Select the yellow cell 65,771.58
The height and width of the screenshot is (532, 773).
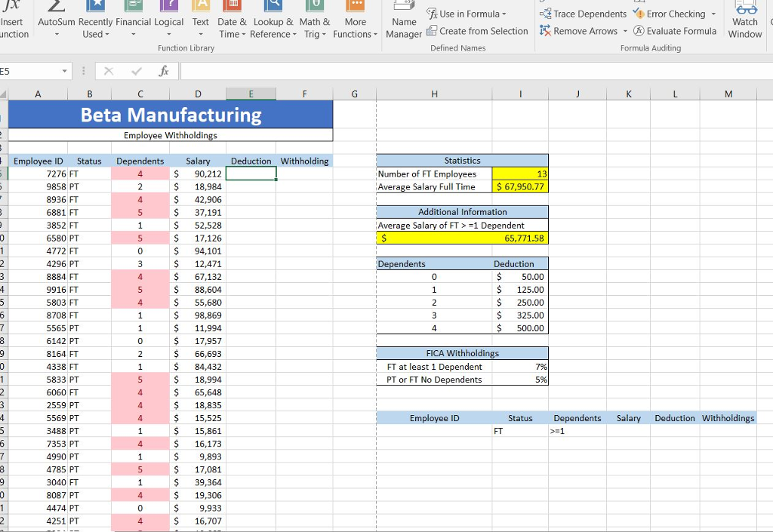point(462,238)
